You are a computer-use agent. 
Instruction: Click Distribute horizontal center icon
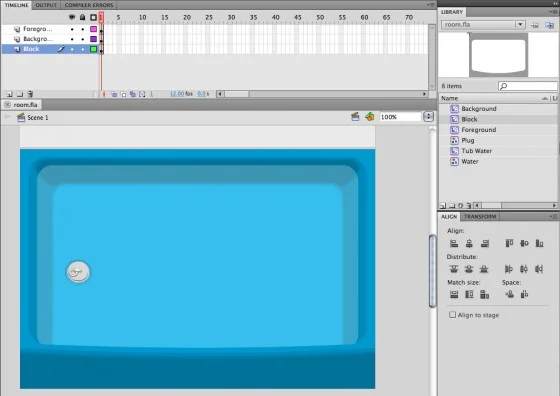pos(524,269)
